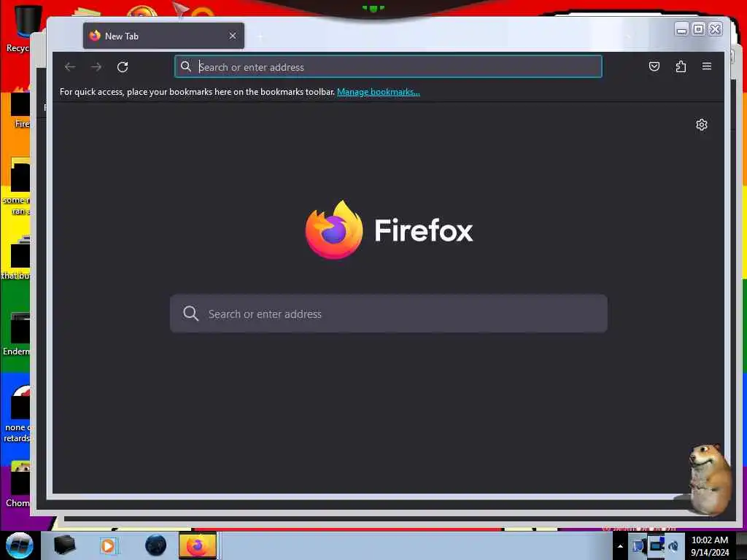The height and width of the screenshot is (560, 747).
Task: Open the dark globe taskbar icon
Action: pos(156,545)
